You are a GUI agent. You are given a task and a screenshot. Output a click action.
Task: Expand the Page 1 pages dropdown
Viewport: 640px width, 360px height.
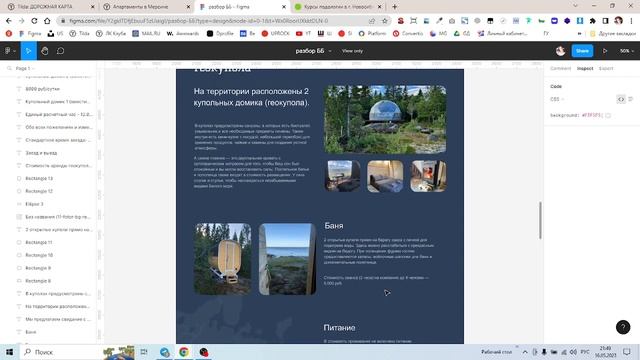25,68
